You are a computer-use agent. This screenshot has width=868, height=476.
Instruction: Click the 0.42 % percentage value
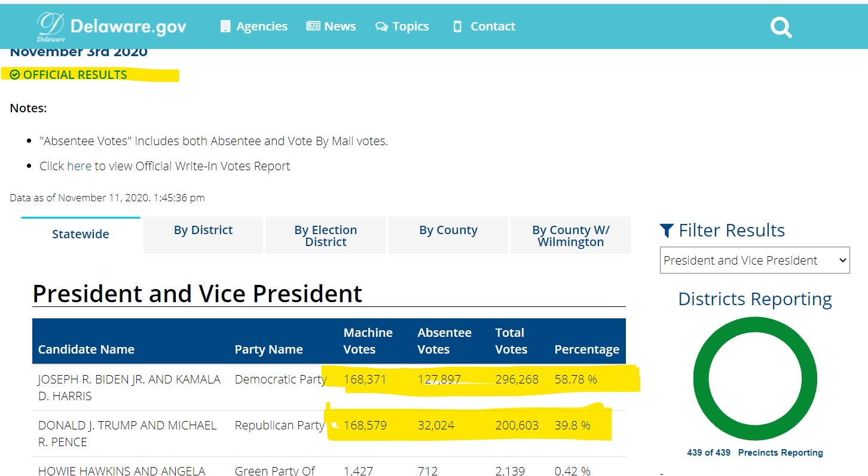click(572, 471)
